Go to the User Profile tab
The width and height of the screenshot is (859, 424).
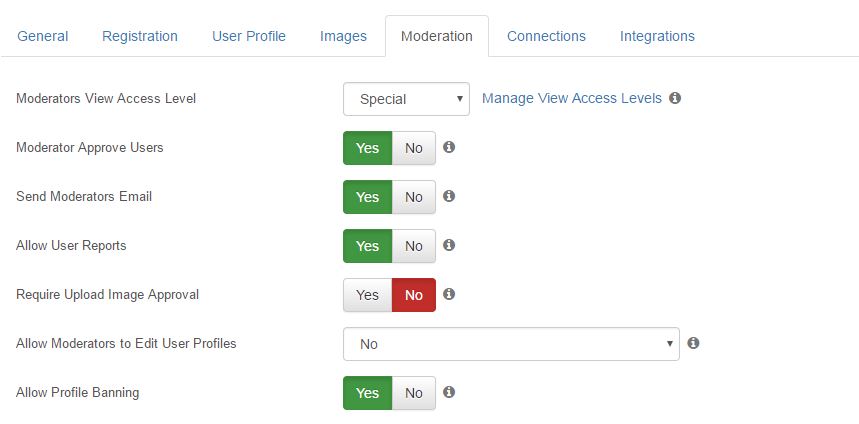tap(249, 36)
